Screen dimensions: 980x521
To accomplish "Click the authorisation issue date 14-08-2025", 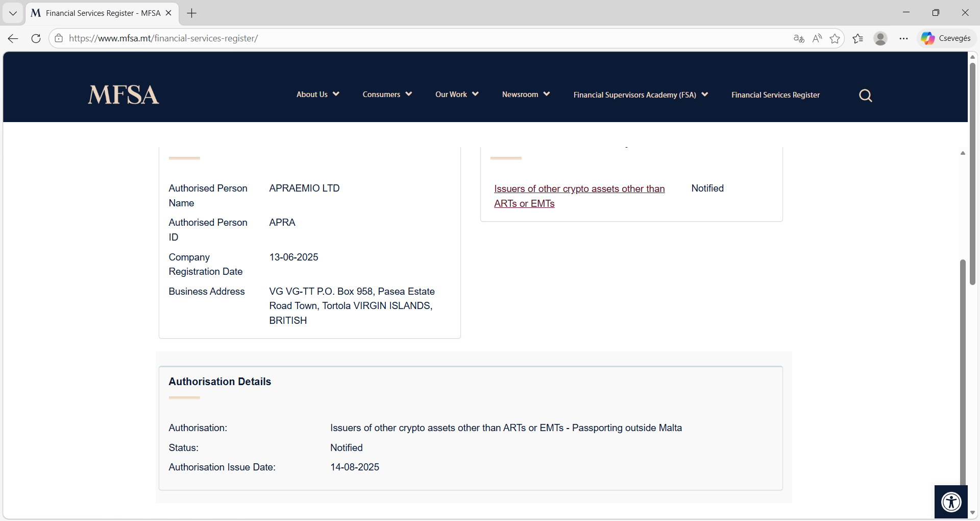I will click(355, 467).
